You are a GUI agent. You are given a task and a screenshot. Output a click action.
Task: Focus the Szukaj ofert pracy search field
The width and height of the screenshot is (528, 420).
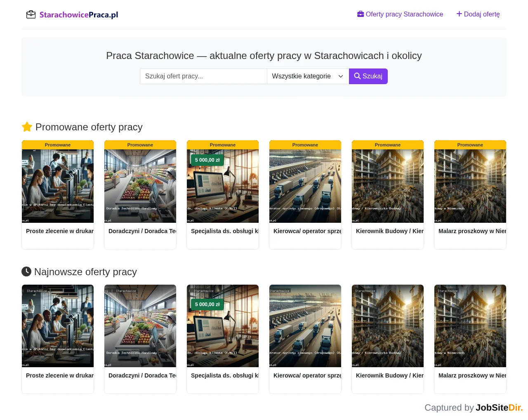click(x=203, y=76)
